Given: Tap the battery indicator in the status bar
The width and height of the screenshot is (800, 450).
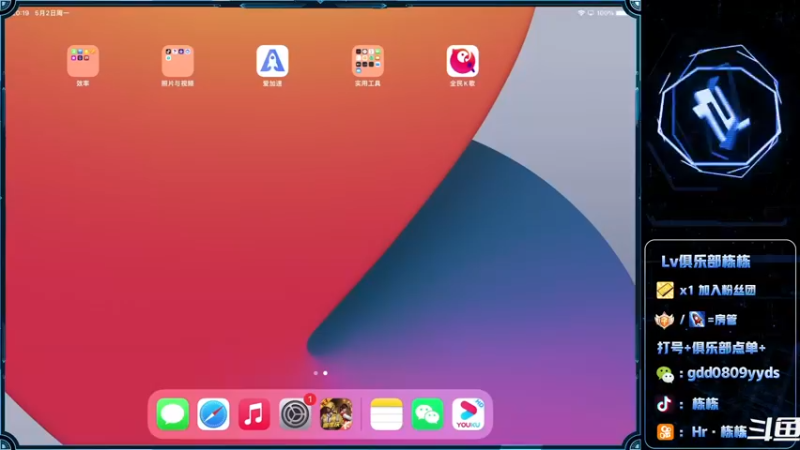Looking at the screenshot, I should pyautogui.click(x=621, y=13).
